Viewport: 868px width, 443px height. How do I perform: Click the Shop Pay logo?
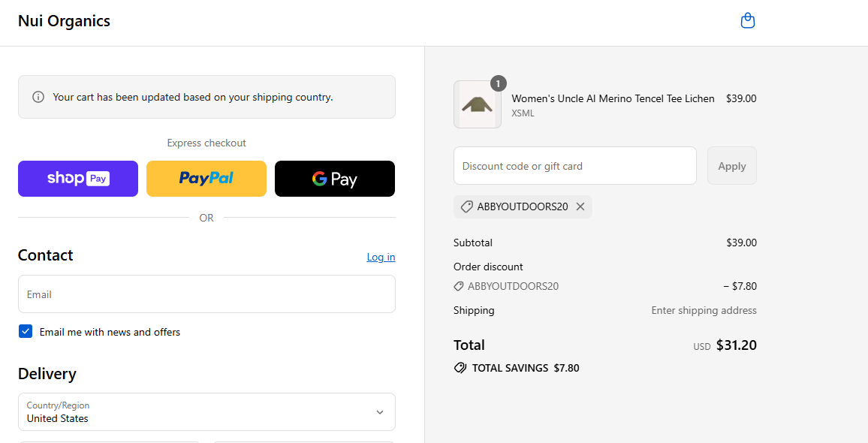coord(77,179)
